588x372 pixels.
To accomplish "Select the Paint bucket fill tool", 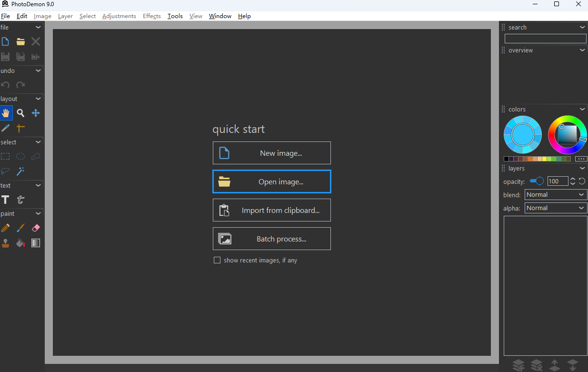I will pos(20,243).
